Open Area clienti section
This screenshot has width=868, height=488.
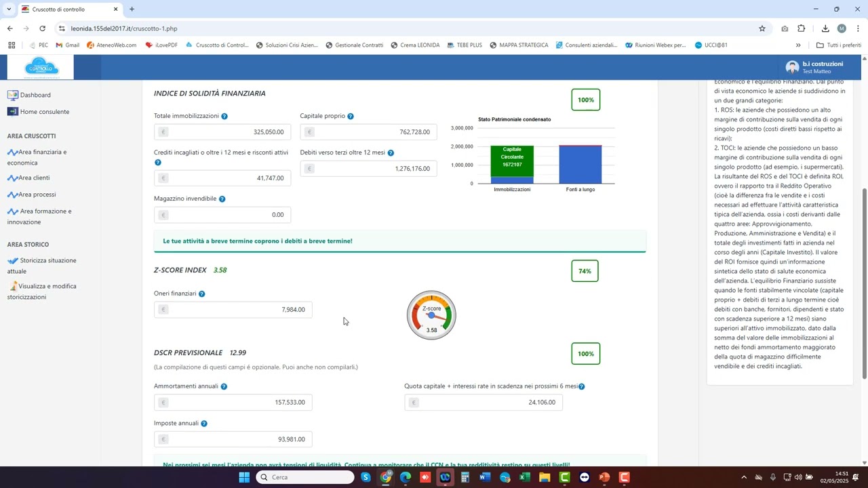pos(34,178)
